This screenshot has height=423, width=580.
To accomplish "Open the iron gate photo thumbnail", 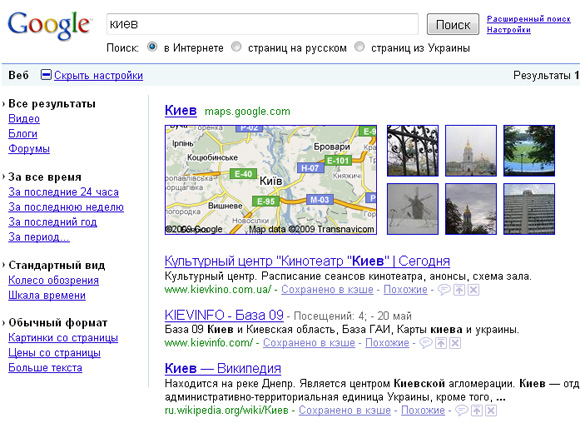I will click(413, 150).
